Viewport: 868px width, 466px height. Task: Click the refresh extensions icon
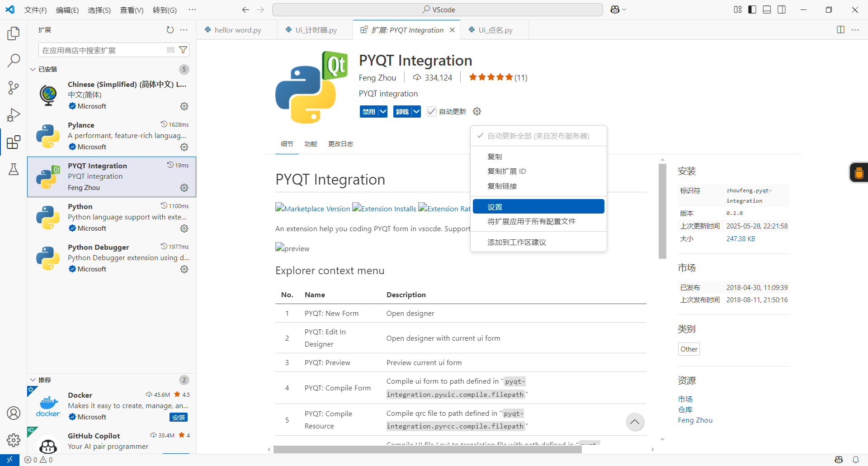170,29
